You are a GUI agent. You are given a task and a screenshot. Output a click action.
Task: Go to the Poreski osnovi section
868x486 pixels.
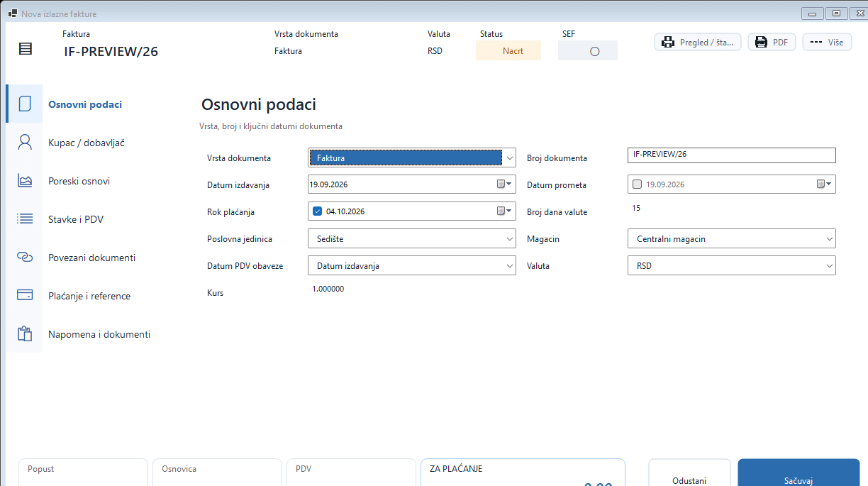(x=79, y=181)
